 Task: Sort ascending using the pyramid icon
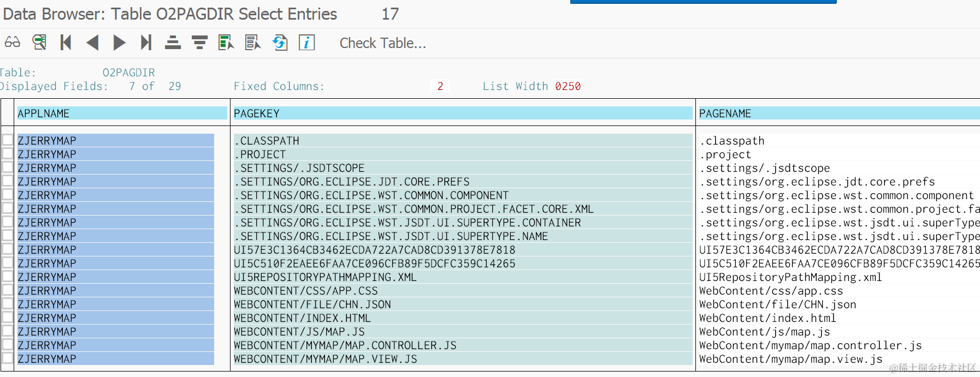(x=173, y=42)
